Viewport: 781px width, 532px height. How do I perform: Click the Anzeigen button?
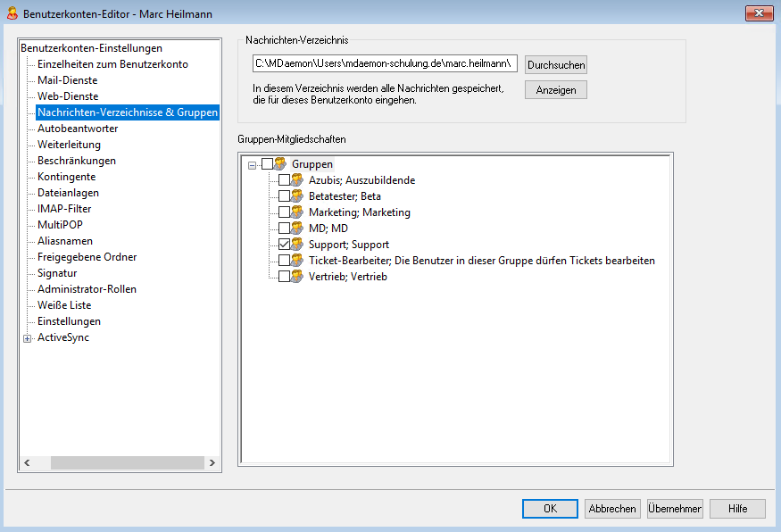pos(555,90)
